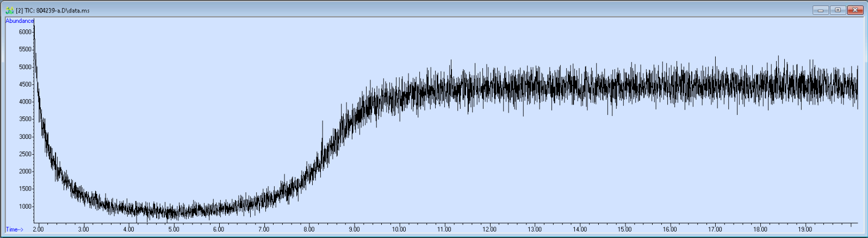The width and height of the screenshot is (868, 238).
Task: Click the 13.00 time tick label
Action: 535,229
